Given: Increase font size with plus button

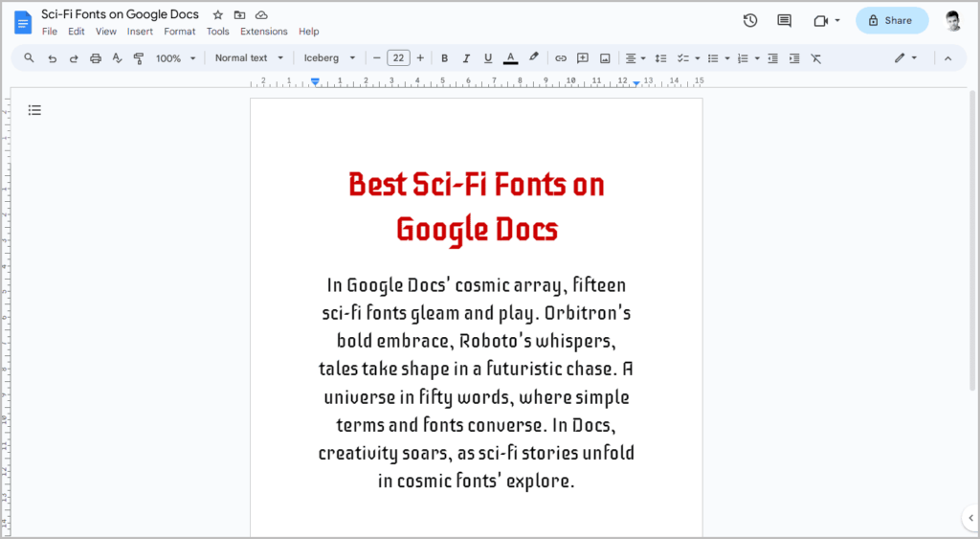Looking at the screenshot, I should pos(420,58).
